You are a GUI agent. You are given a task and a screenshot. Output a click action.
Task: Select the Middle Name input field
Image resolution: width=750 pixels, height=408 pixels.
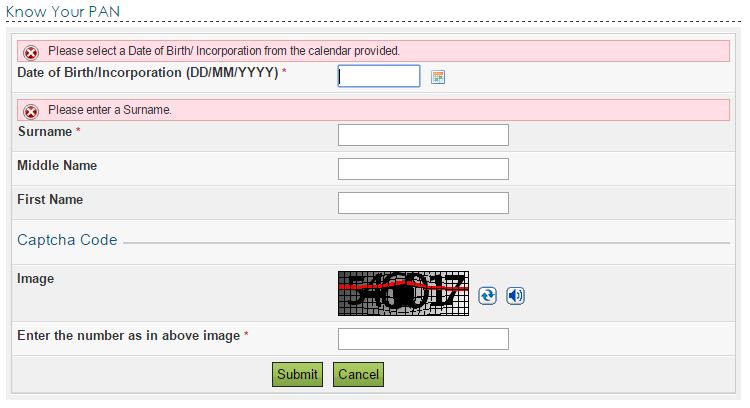(x=423, y=169)
